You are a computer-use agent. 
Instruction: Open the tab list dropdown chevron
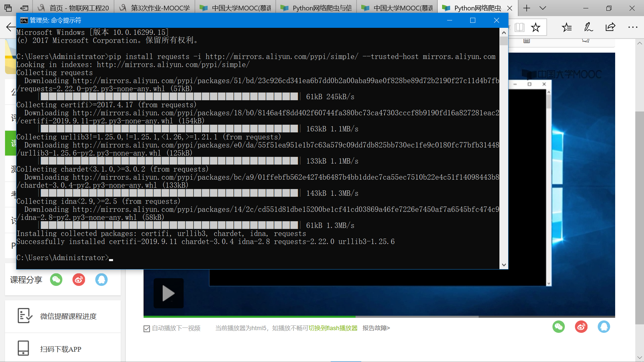click(x=543, y=8)
